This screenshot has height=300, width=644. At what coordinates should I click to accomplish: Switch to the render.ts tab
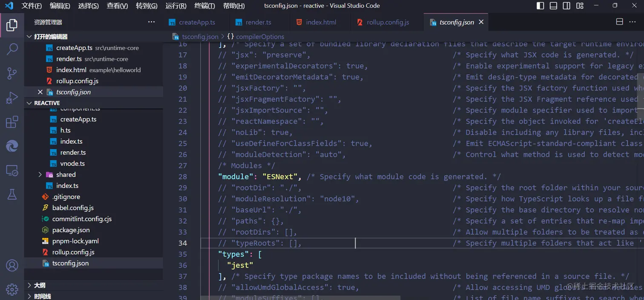point(258,22)
